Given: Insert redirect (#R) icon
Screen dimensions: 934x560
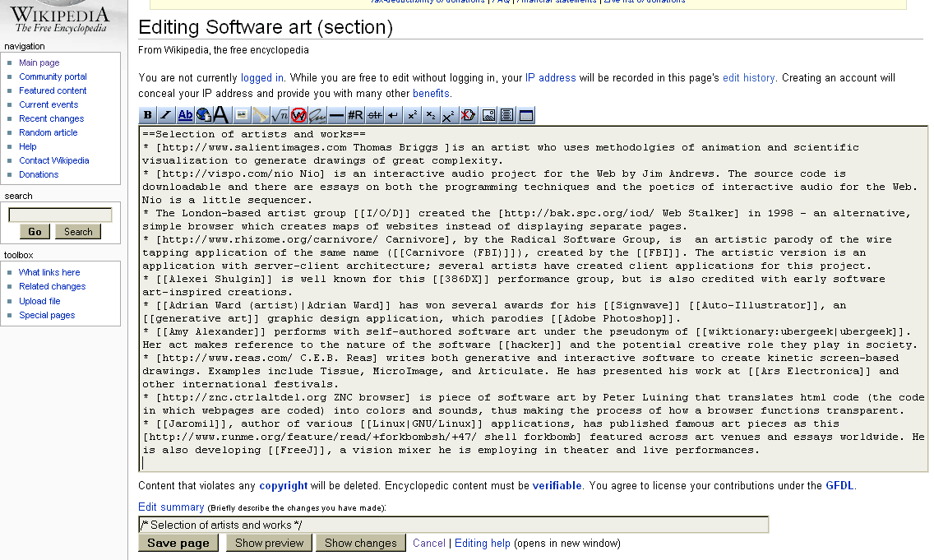Looking at the screenshot, I should click(356, 115).
